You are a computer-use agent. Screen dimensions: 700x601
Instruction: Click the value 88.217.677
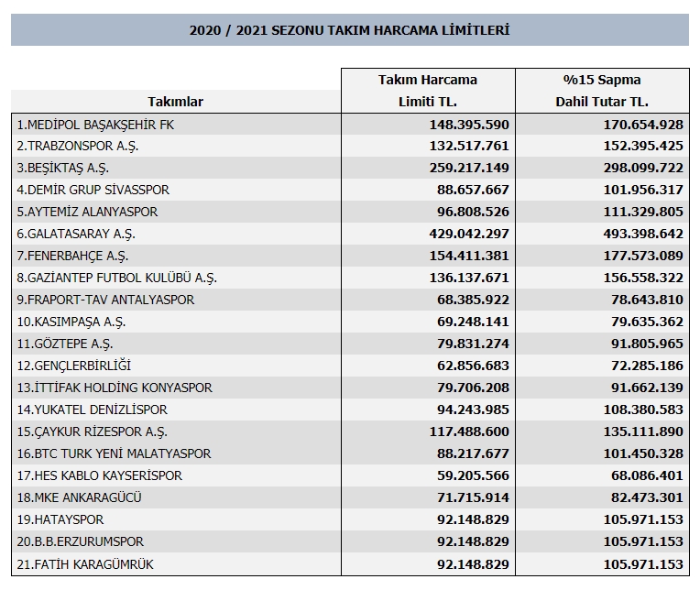coord(473,453)
